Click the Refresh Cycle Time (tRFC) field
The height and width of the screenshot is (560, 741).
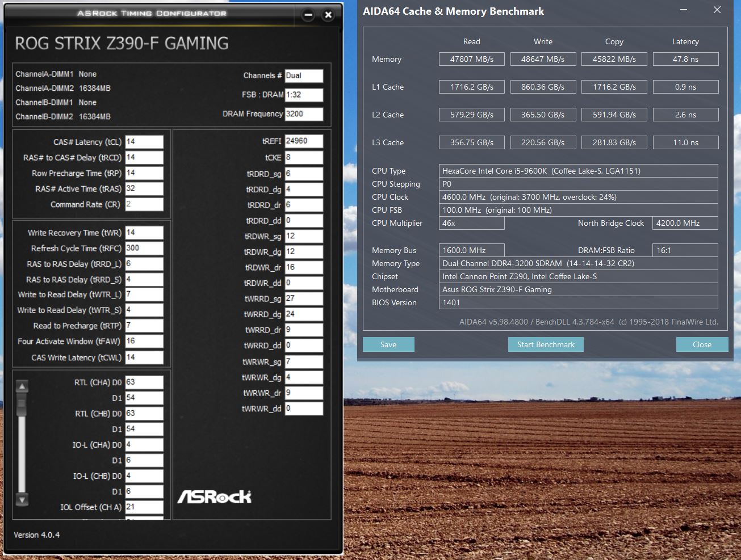click(144, 248)
